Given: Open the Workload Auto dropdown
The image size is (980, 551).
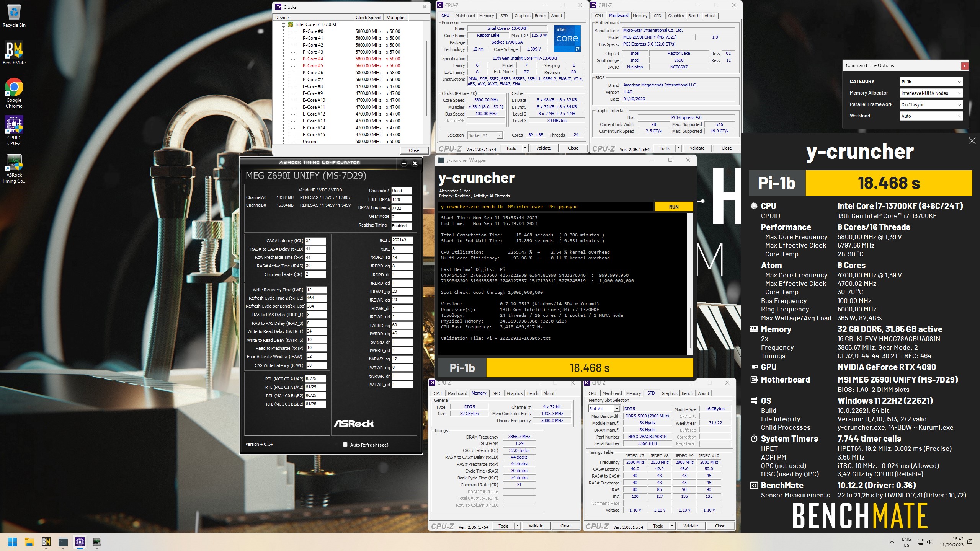Looking at the screenshot, I should tap(931, 116).
